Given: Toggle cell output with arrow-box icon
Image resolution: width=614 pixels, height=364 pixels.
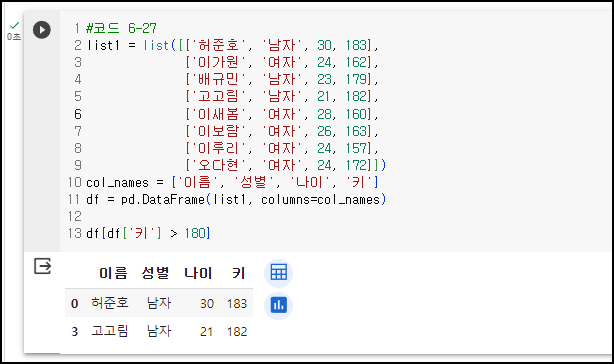Looking at the screenshot, I should click(x=42, y=266).
